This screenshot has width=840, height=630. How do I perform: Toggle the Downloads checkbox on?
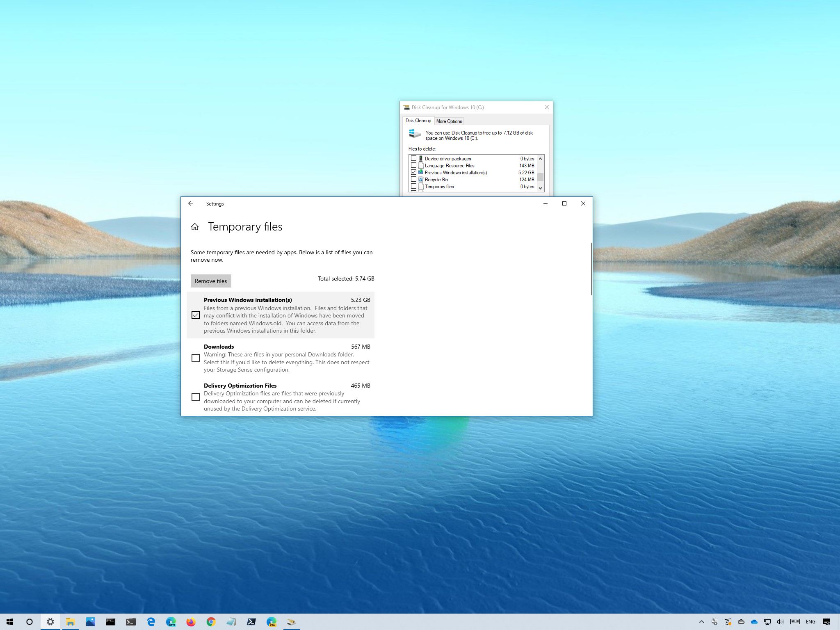tap(195, 358)
